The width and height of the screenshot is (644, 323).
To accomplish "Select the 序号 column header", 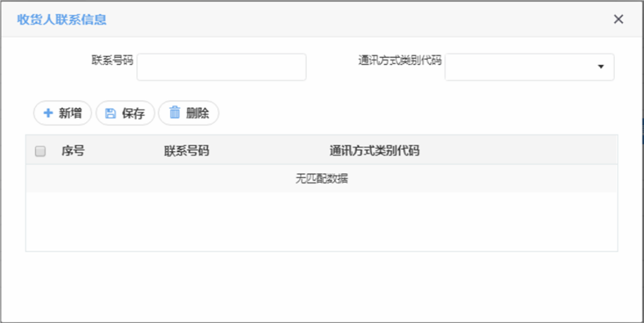I will click(72, 151).
